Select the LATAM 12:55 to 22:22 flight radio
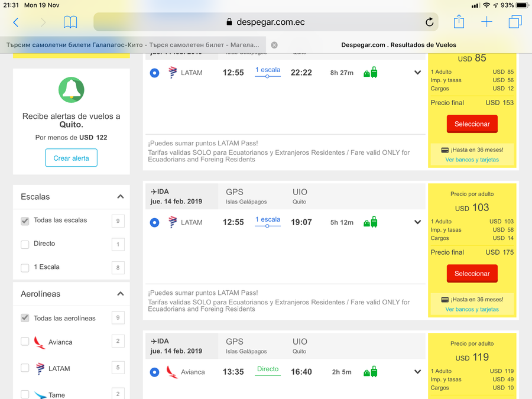 click(x=154, y=73)
